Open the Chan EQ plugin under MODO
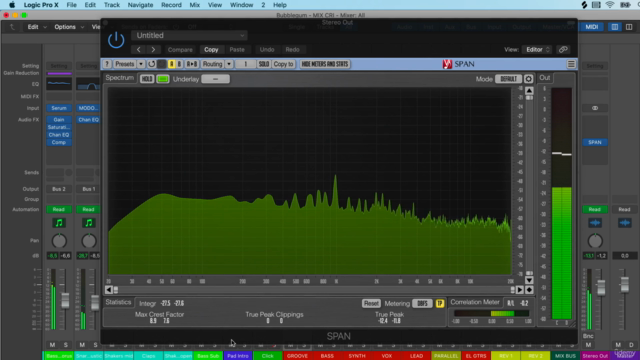 (88, 120)
